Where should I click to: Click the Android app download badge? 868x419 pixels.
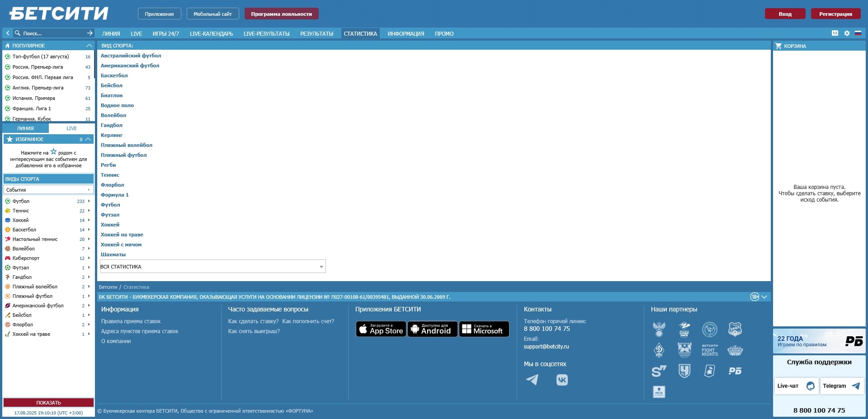[x=432, y=329]
